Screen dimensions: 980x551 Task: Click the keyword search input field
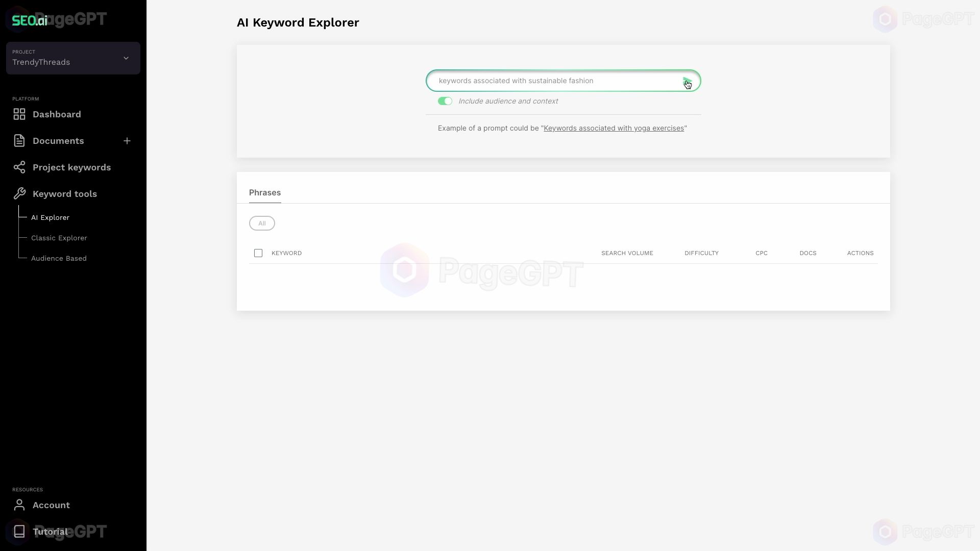[563, 80]
